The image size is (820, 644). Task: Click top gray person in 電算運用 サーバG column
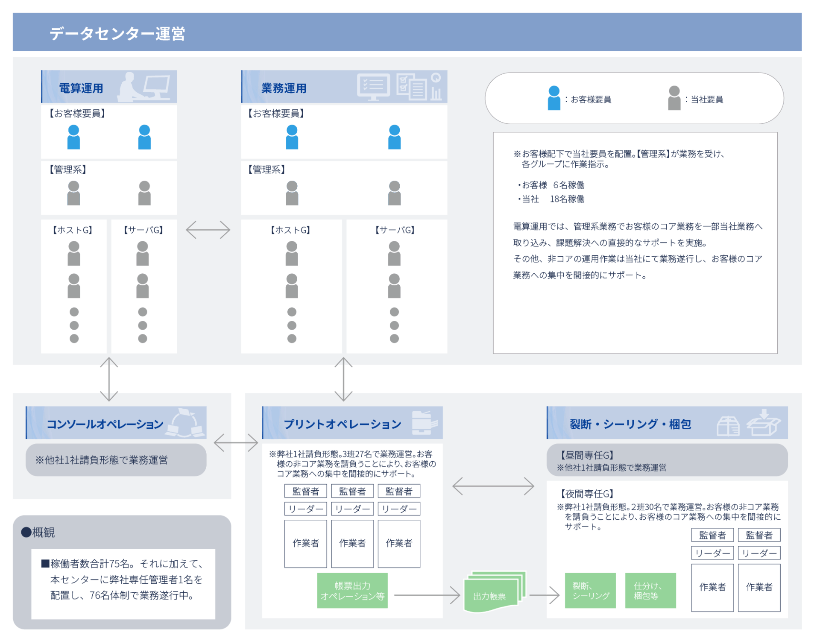tap(143, 253)
